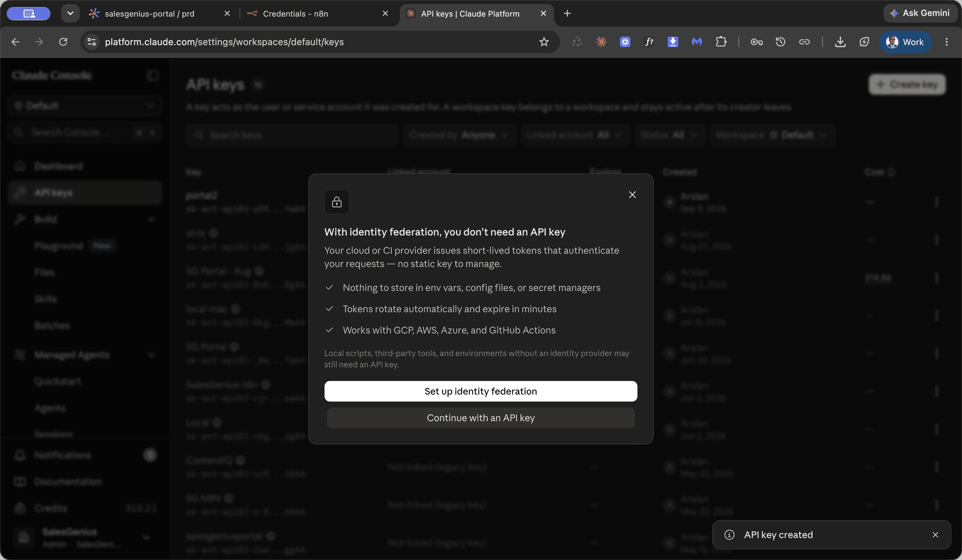Click the Search Console field in sidebar
Screen dimensions: 962x560
84,133
